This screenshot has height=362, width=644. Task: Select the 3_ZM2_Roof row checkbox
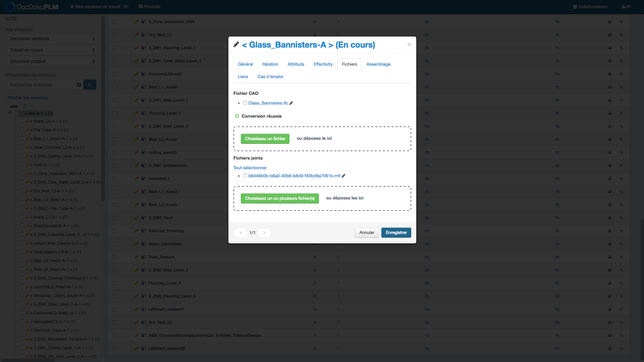(x=115, y=218)
